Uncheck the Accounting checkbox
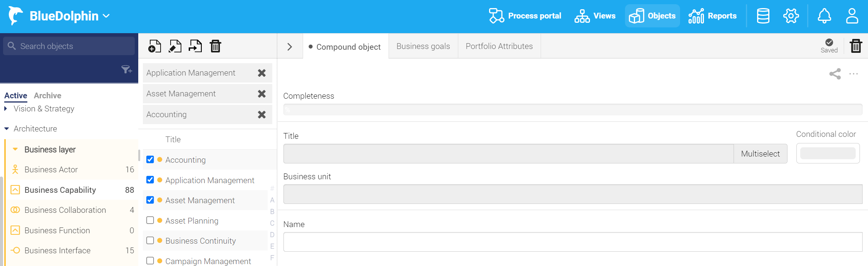The image size is (868, 266). coord(150,160)
